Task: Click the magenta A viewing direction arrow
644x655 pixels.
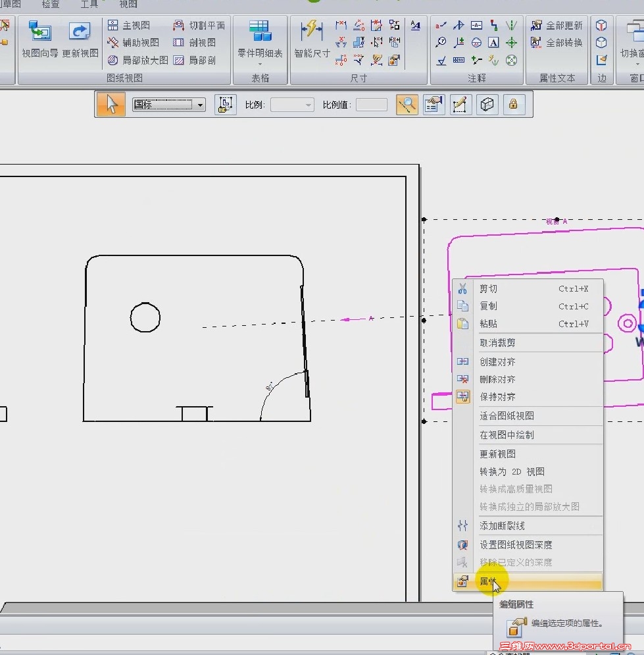Action: (x=357, y=319)
